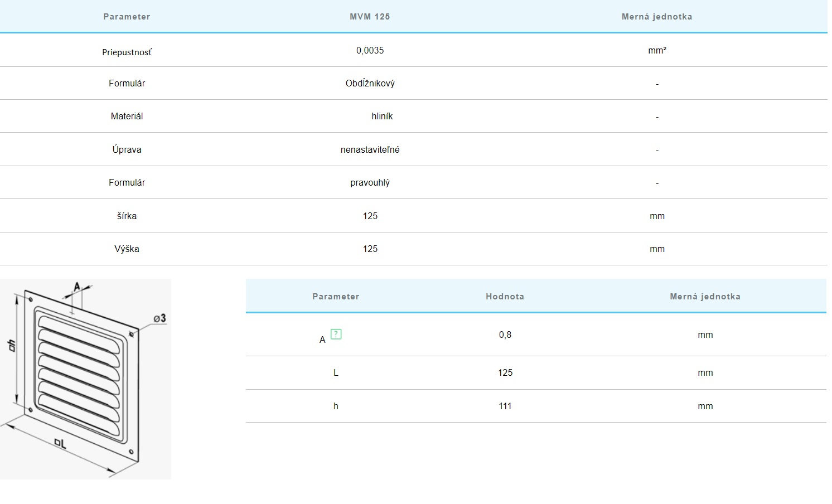Click the h parameter in the dimensions table
The image size is (832, 504).
pos(336,406)
